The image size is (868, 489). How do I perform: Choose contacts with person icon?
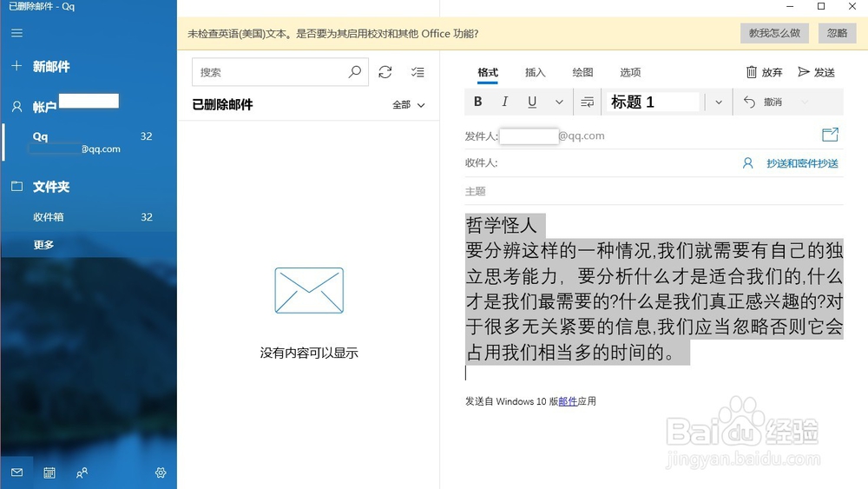tap(748, 162)
